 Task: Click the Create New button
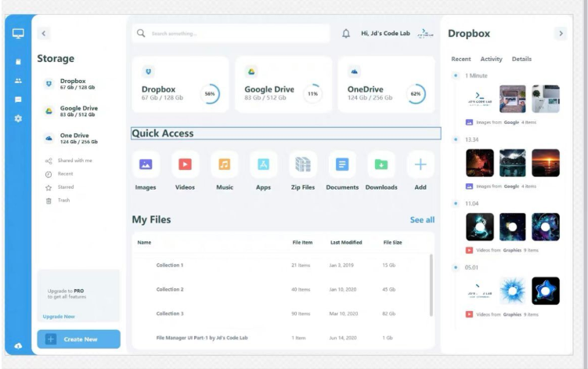click(x=79, y=339)
